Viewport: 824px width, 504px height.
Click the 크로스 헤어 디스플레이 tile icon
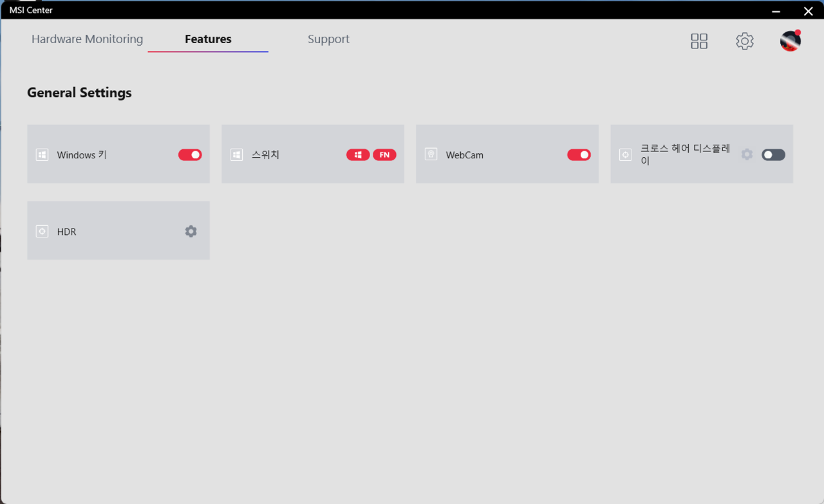625,155
